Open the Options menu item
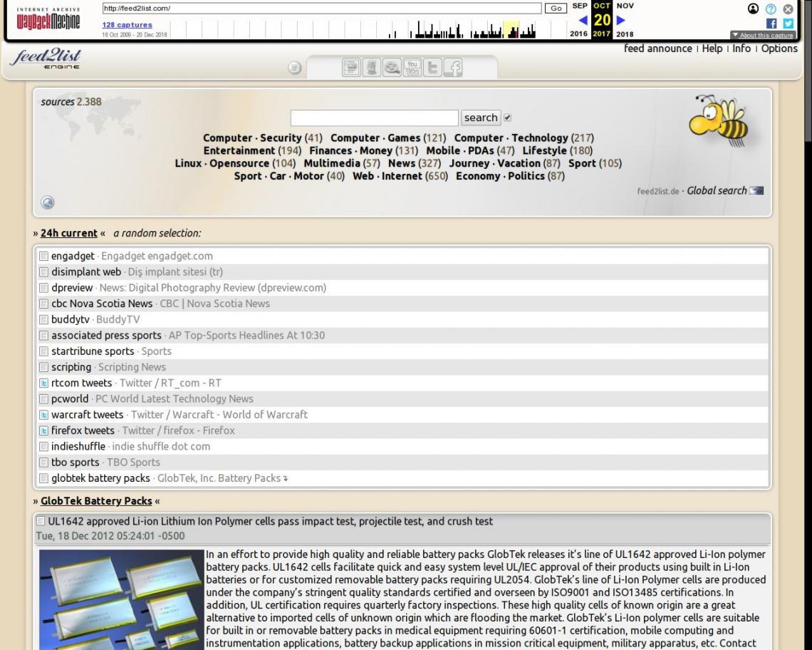812x650 pixels. click(779, 48)
